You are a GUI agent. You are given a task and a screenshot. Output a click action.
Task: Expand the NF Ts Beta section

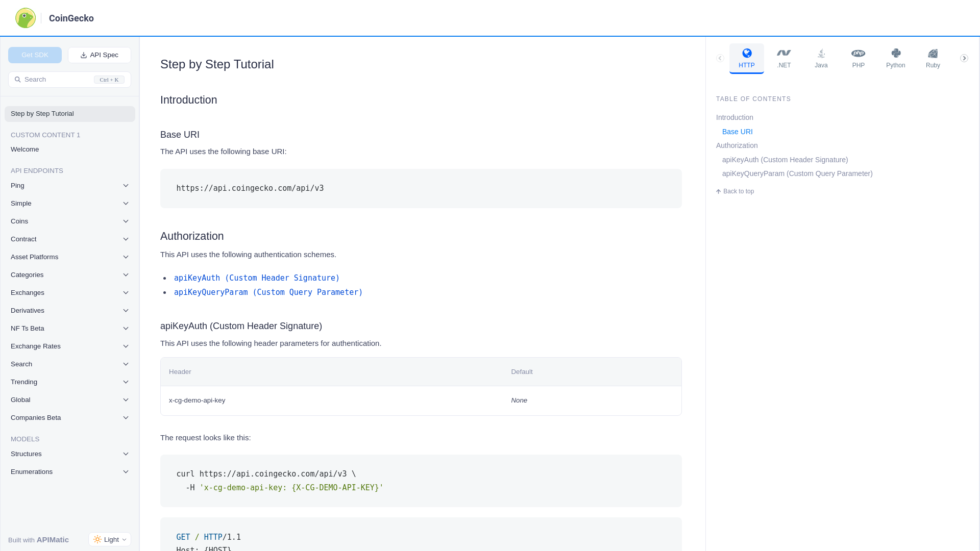[x=70, y=329]
